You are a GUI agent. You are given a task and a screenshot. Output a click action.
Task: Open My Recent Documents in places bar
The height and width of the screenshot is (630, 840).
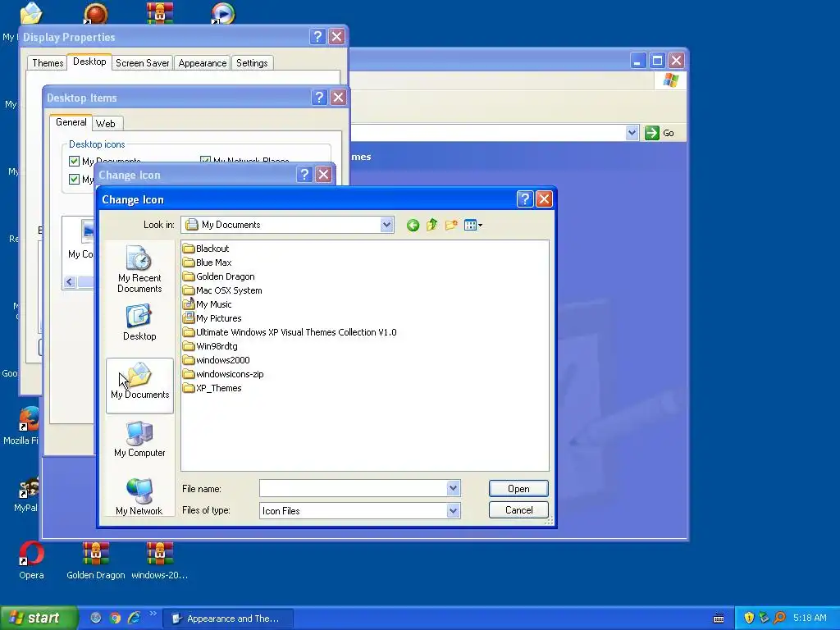pyautogui.click(x=139, y=269)
